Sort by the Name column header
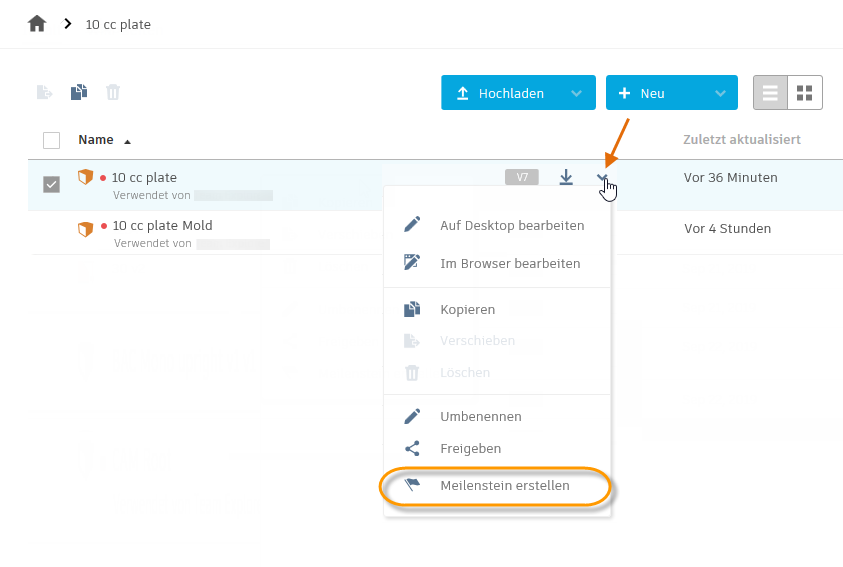Screen dimensions: 843x567 pos(96,140)
